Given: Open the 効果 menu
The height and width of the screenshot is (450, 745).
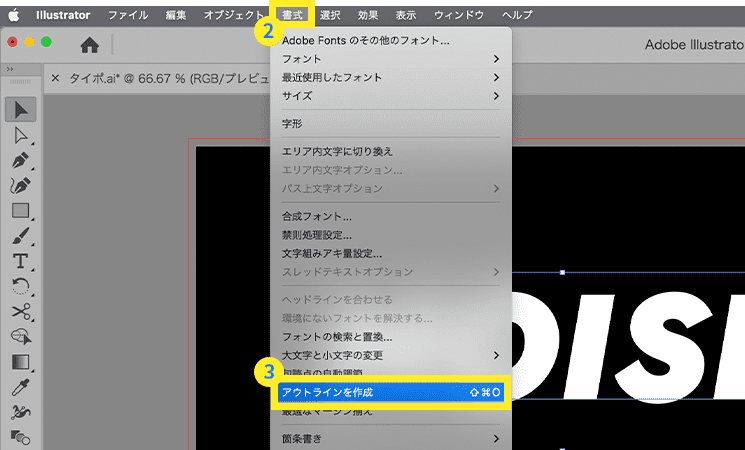Looking at the screenshot, I should [368, 15].
